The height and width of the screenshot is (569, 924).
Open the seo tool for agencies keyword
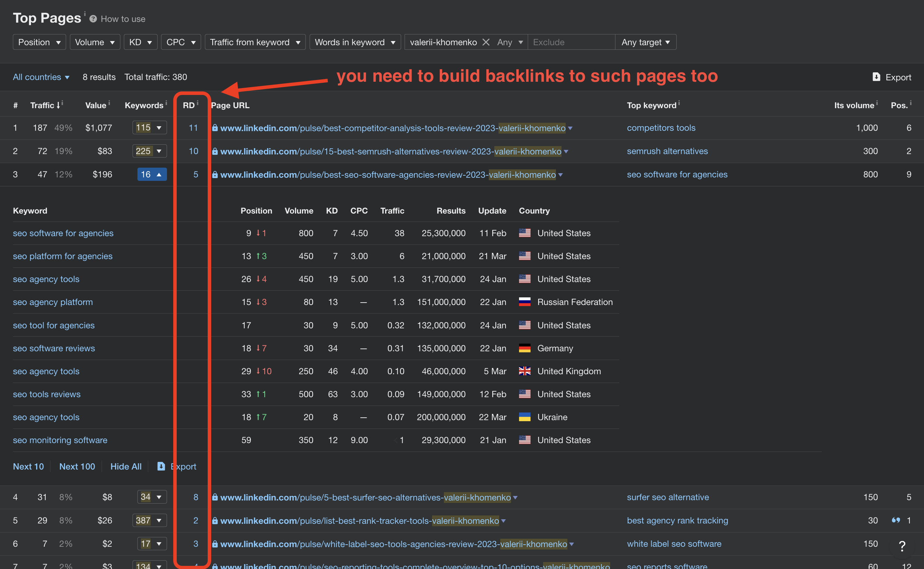coord(54,326)
